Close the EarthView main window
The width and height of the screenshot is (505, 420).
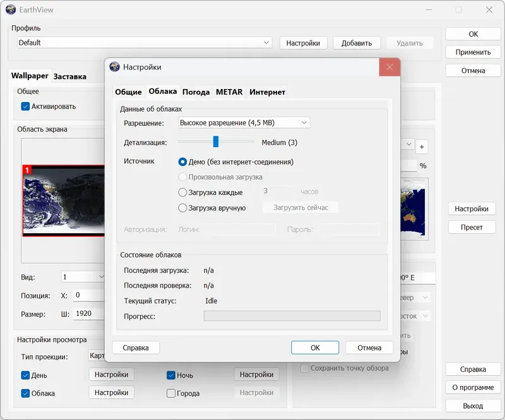(489, 9)
